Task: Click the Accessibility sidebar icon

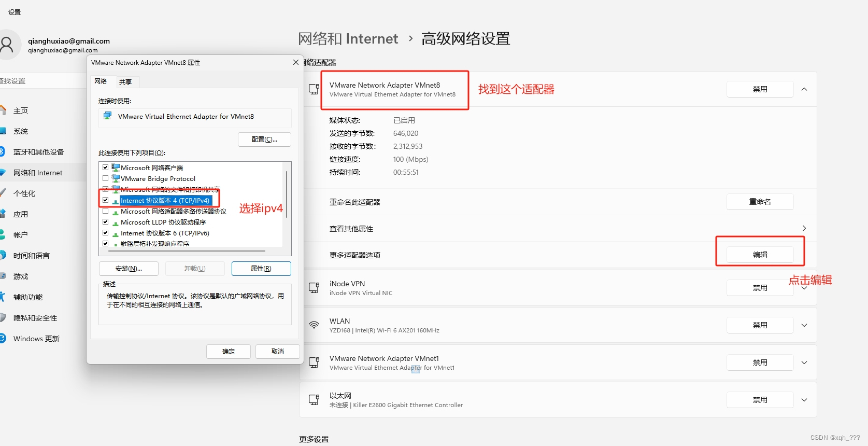Action: coord(2,297)
